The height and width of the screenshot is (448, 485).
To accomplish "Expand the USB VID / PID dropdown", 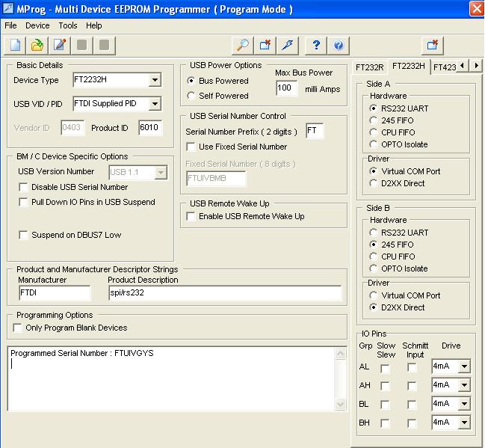I will [x=155, y=104].
